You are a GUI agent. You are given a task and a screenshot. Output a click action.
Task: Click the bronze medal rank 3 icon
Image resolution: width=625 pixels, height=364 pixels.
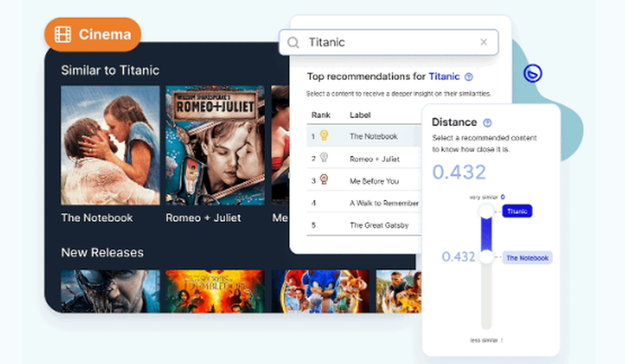[x=324, y=180]
